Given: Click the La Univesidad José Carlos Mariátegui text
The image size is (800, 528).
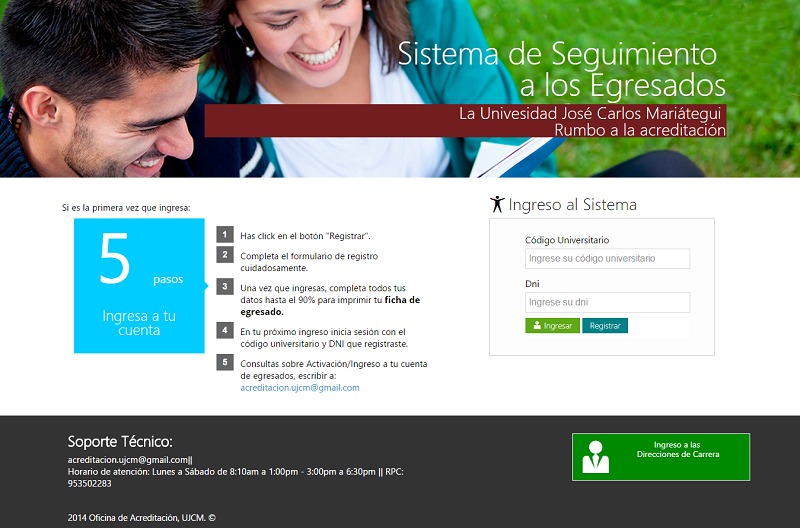Looking at the screenshot, I should [x=590, y=113].
